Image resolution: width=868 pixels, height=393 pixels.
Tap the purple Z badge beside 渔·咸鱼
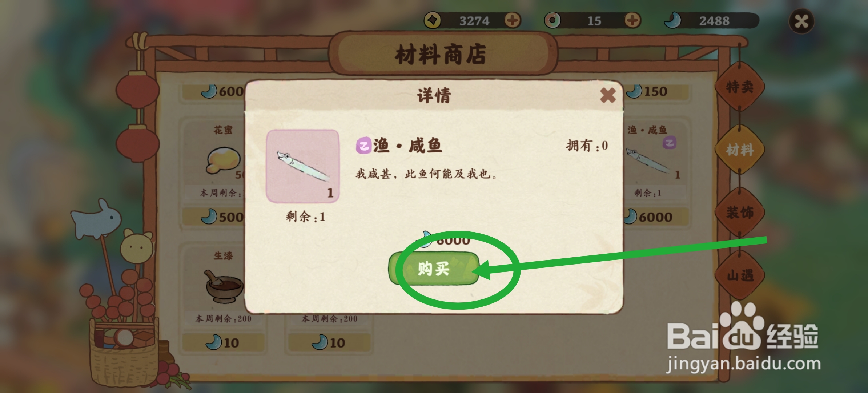(x=363, y=146)
